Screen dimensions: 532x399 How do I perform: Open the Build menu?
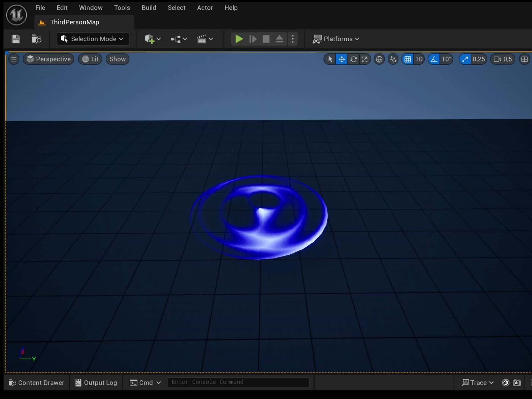149,7
